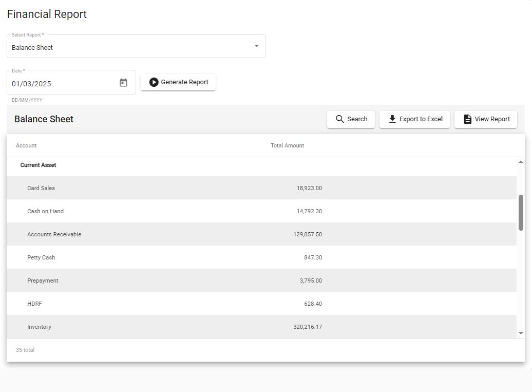This screenshot has height=392, width=532.
Task: Click the 847.30 amount cell
Action: (313, 257)
